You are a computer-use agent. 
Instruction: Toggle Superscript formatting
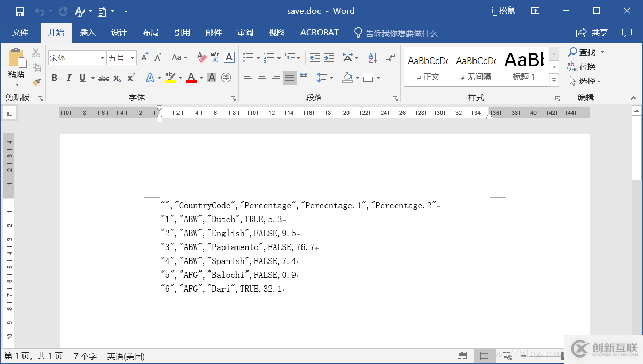pyautogui.click(x=131, y=78)
